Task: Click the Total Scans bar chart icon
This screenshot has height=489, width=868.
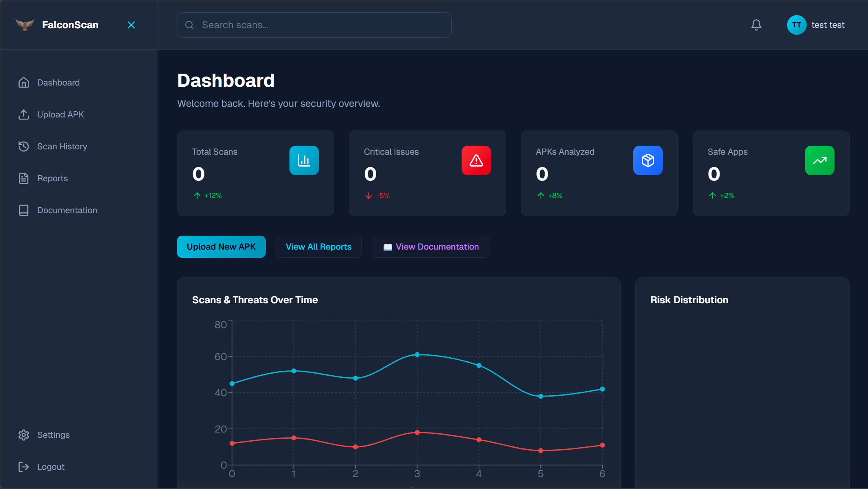Action: click(x=304, y=160)
